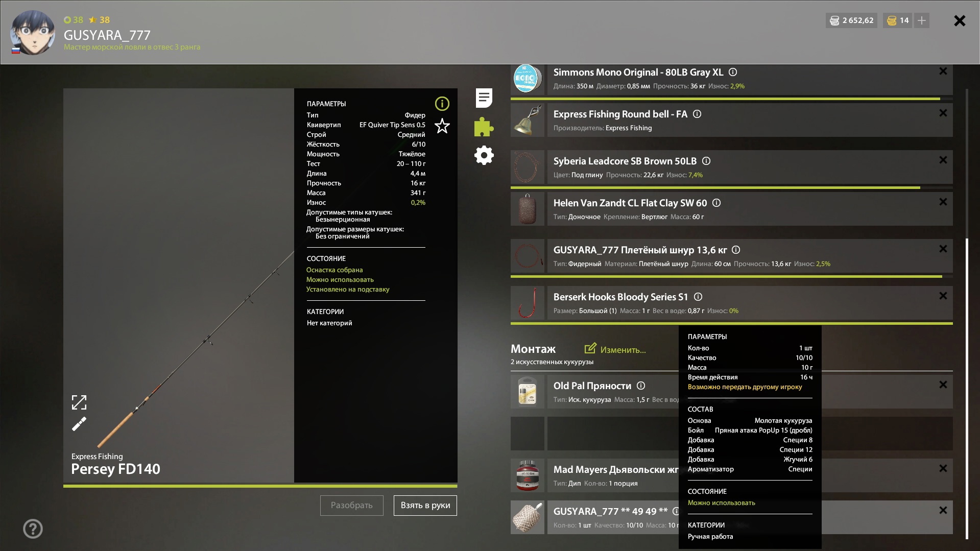Click the Мастер морской ловли rank title
980x551 pixels.
pos(132,47)
